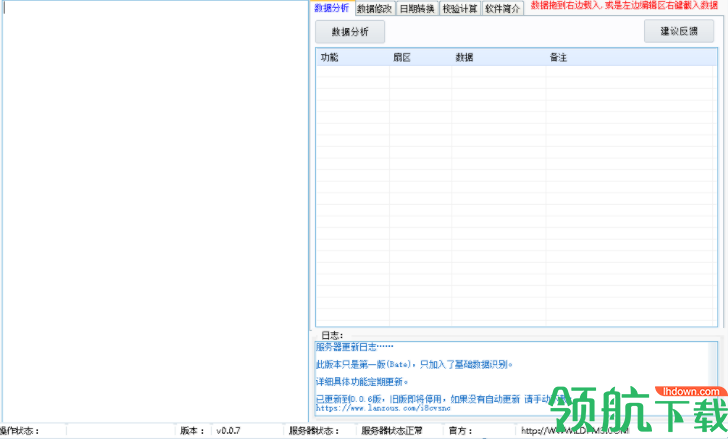Viewport: 728px width, 439px height.
Task: Click the log line 详细具体功能定期更新
Action: (362, 382)
